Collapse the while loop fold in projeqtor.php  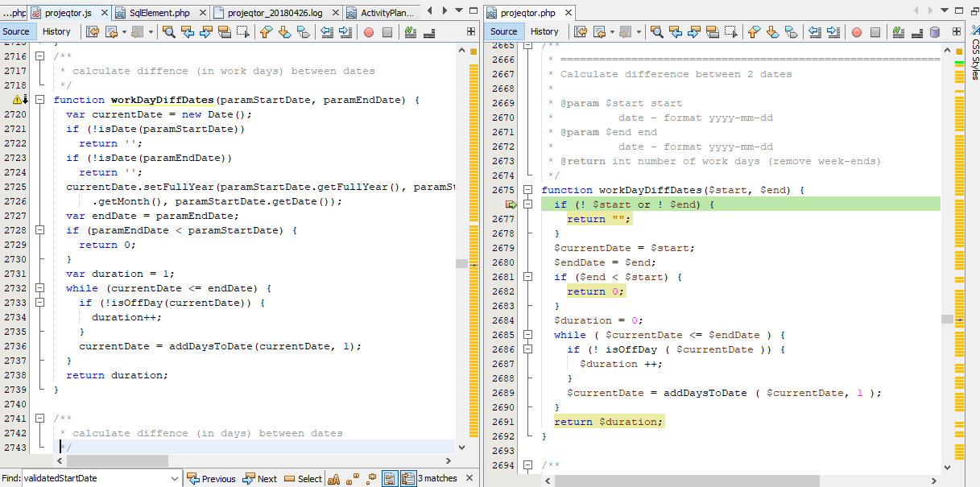click(x=527, y=335)
